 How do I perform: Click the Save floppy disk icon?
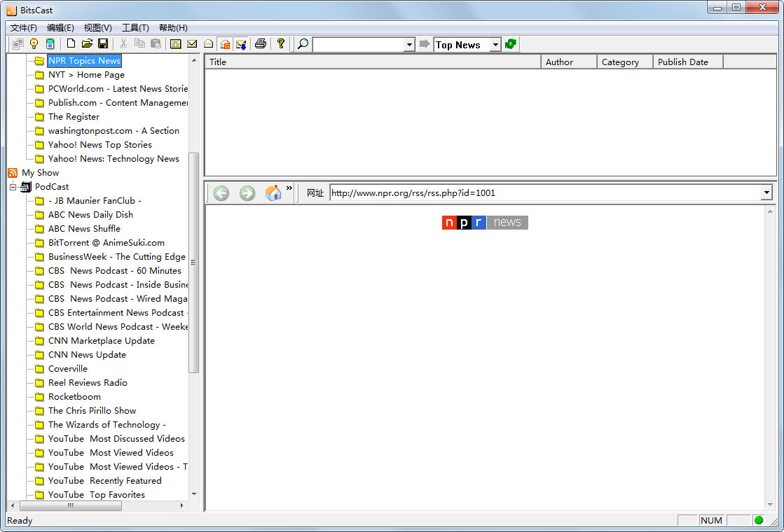(102, 44)
